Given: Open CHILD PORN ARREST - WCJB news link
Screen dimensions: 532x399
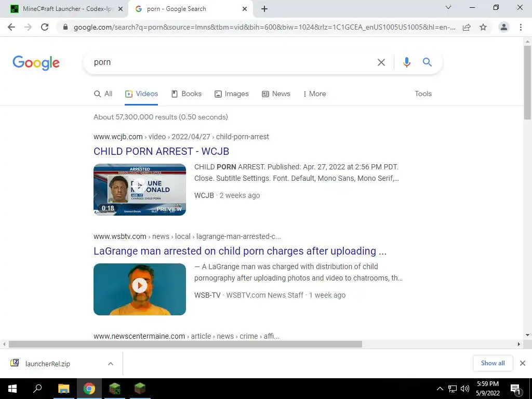Looking at the screenshot, I should tap(161, 151).
